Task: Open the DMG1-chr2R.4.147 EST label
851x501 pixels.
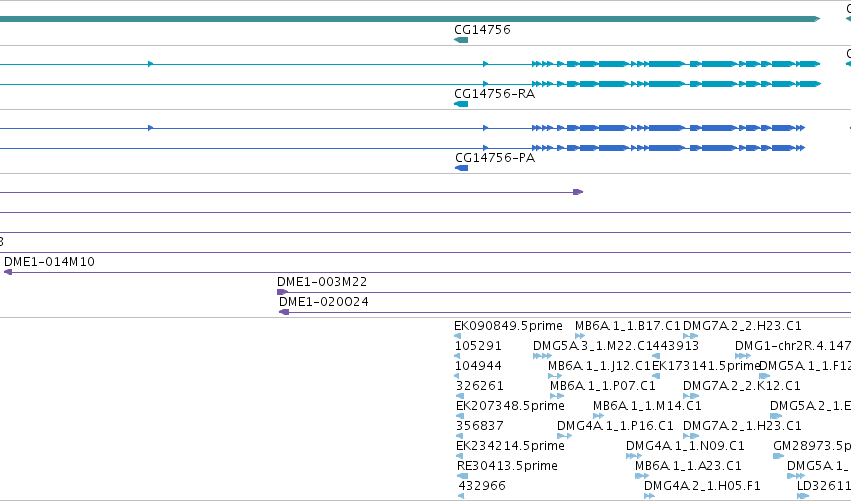Action: [x=793, y=346]
